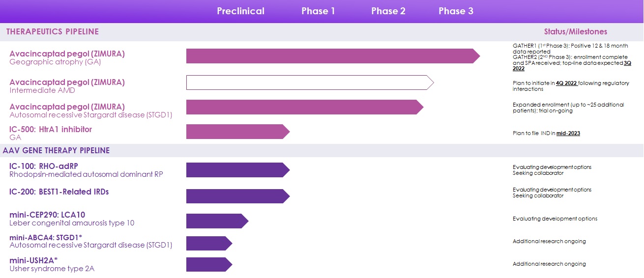
Task: Click the Preclinical column header
Action: [x=240, y=11]
